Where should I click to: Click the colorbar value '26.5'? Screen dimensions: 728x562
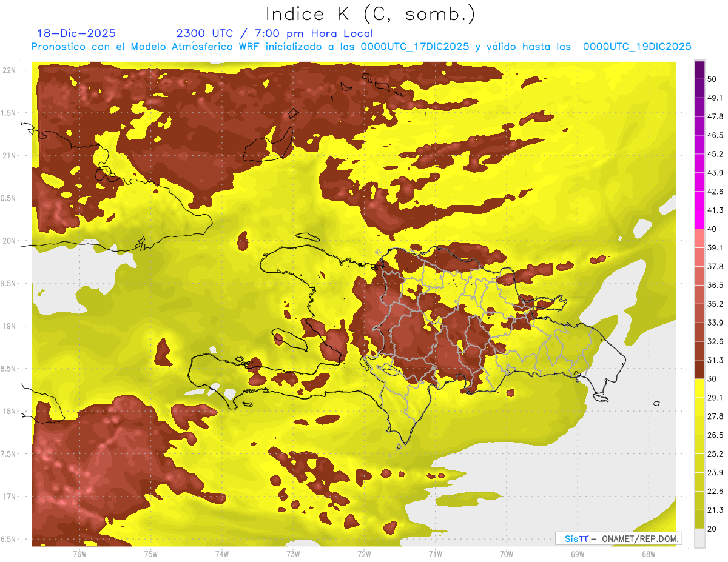pos(715,435)
